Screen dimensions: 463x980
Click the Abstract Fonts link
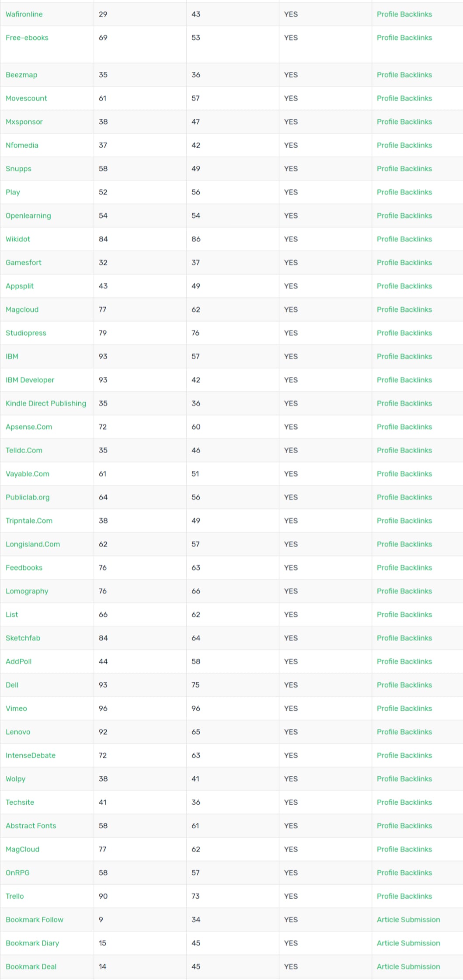[31, 826]
